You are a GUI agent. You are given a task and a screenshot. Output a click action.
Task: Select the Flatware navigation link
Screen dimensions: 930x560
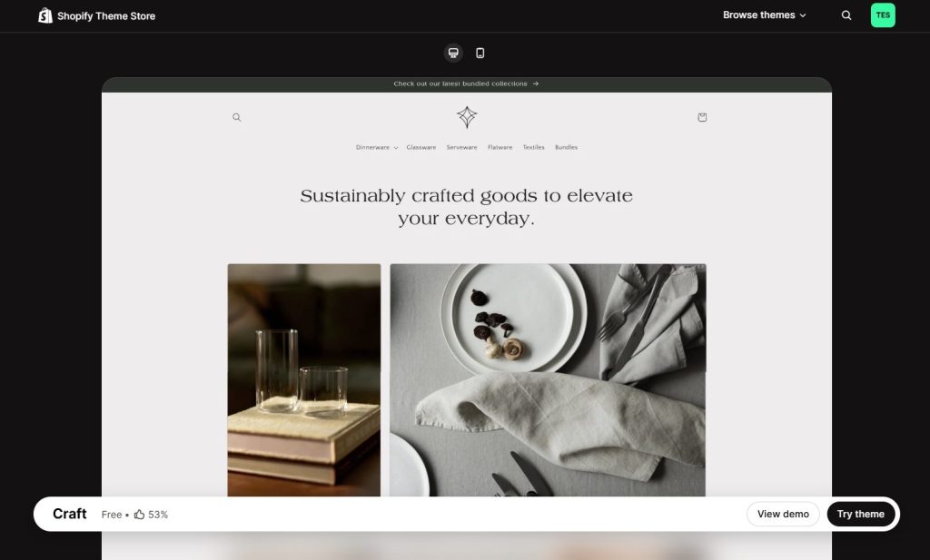500,148
